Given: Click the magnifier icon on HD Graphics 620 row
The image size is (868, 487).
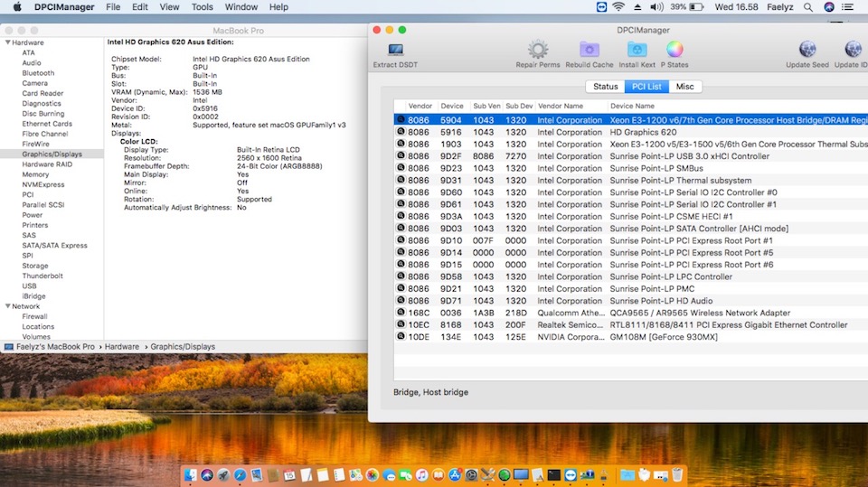Looking at the screenshot, I should (x=401, y=132).
